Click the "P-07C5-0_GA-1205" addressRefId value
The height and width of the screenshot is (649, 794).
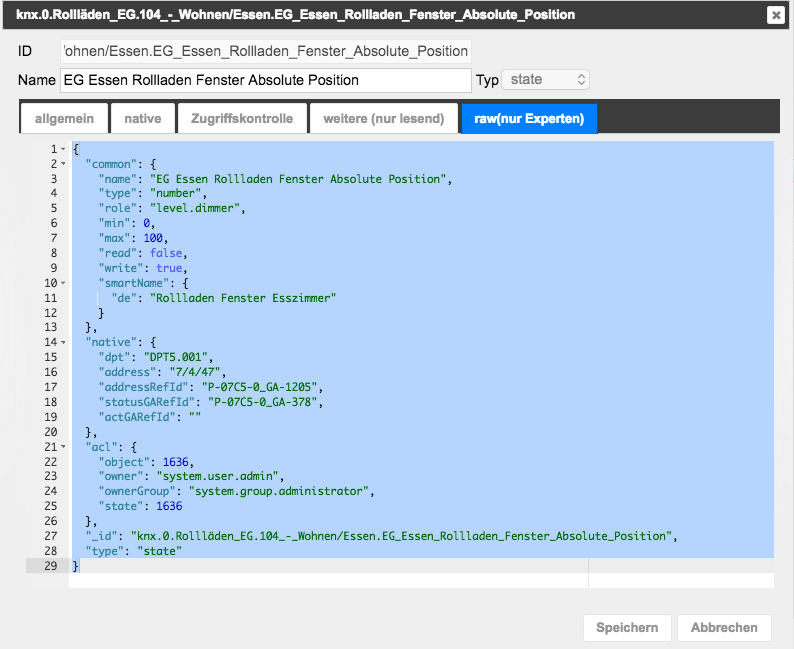click(x=259, y=387)
